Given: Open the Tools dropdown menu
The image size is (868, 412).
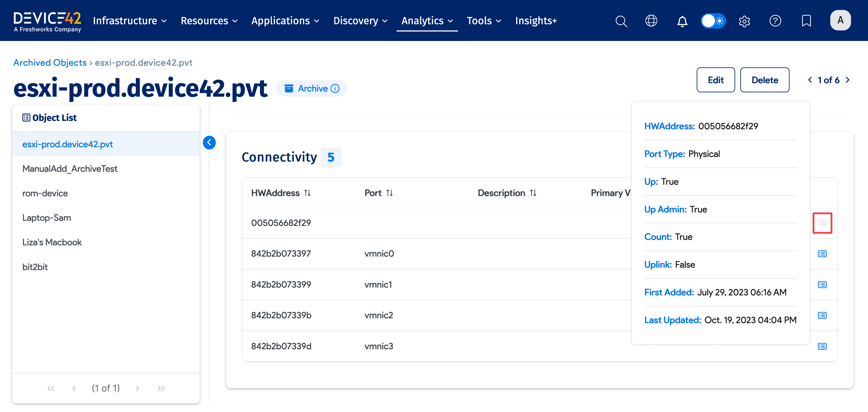Looking at the screenshot, I should click(484, 21).
